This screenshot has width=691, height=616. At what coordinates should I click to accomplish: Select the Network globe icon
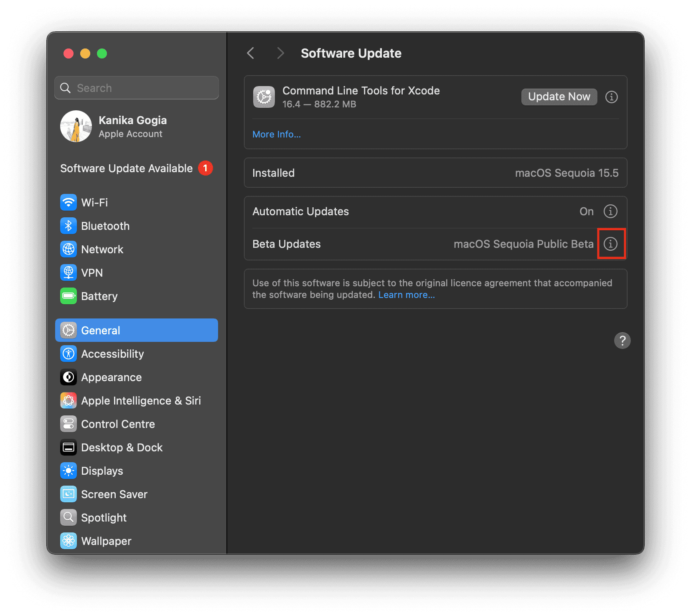[x=69, y=249]
